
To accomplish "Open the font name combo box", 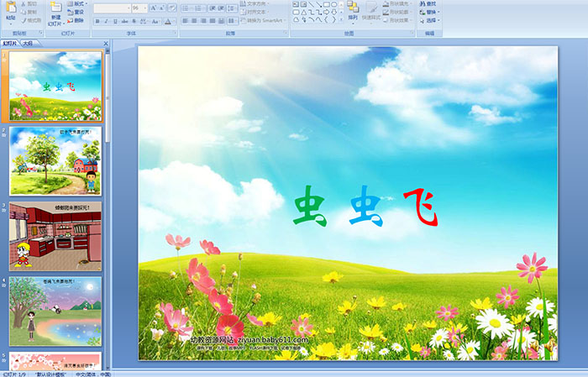I will 112,8.
